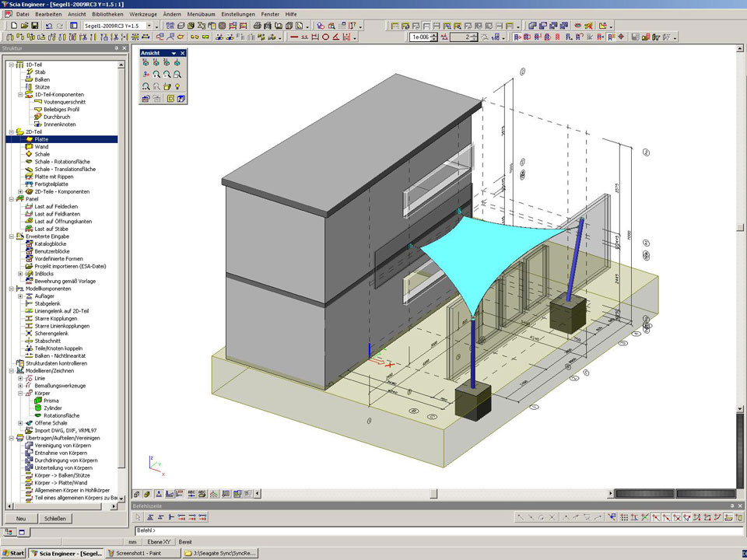This screenshot has height=560, width=747.
Task: Select the Platte item icon in tree
Action: pos(29,139)
